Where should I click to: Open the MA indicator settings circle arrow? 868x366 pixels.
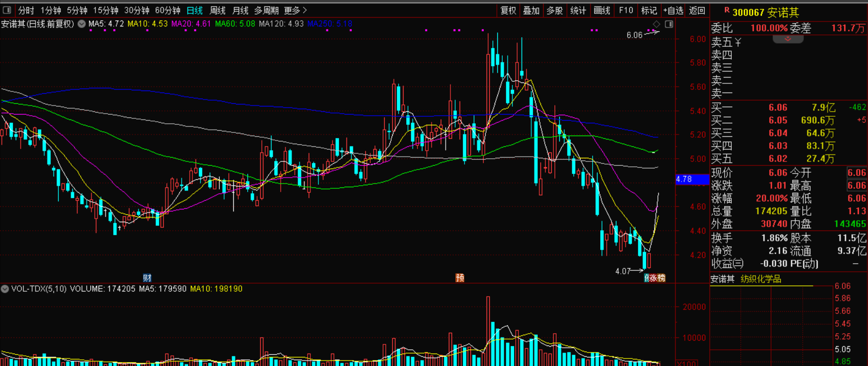[81, 24]
